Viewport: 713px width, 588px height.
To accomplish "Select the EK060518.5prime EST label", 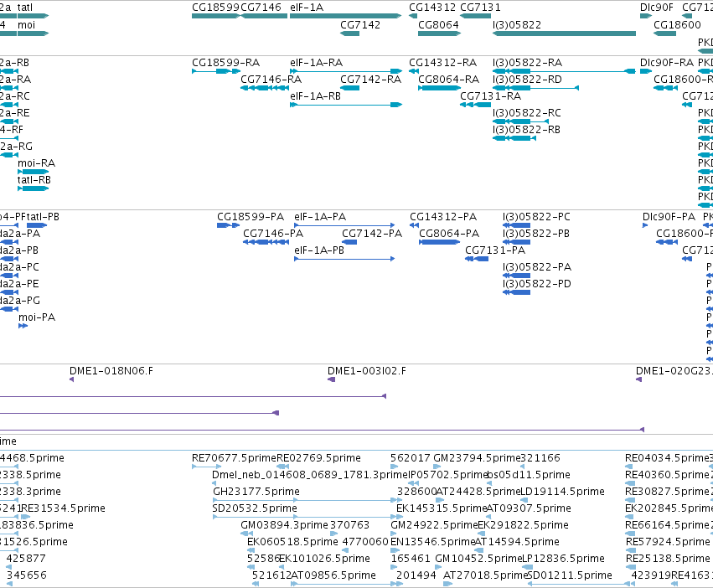I will click(292, 542).
